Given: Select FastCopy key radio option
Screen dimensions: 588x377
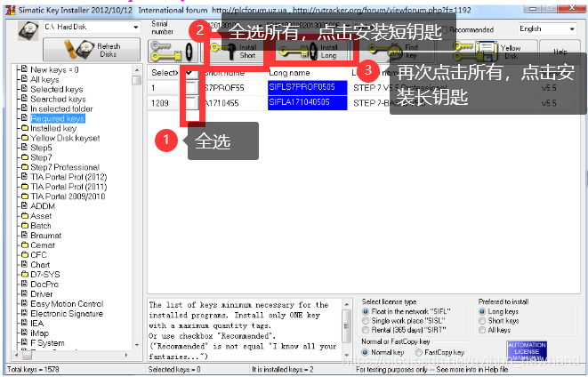Looking at the screenshot, I should (x=418, y=352).
